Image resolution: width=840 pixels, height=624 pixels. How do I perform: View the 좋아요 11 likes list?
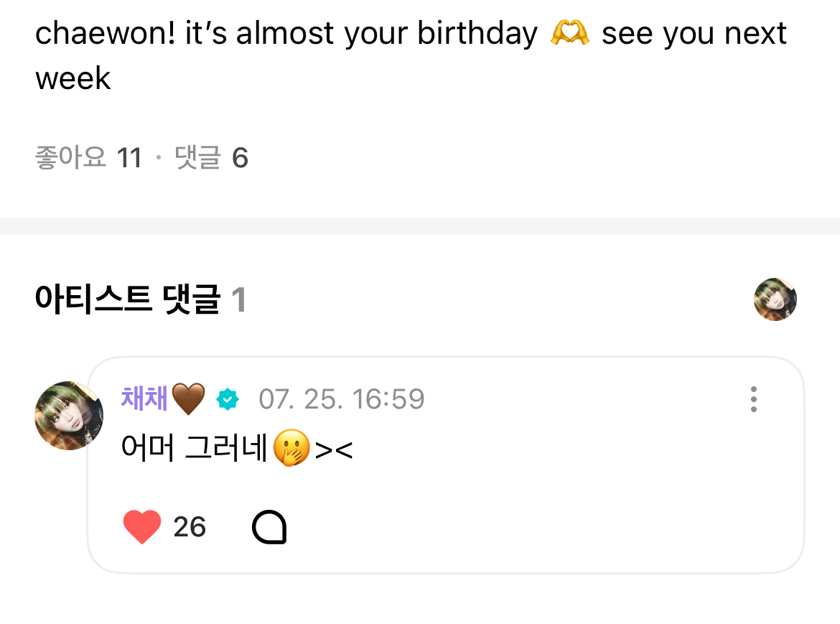coord(88,158)
